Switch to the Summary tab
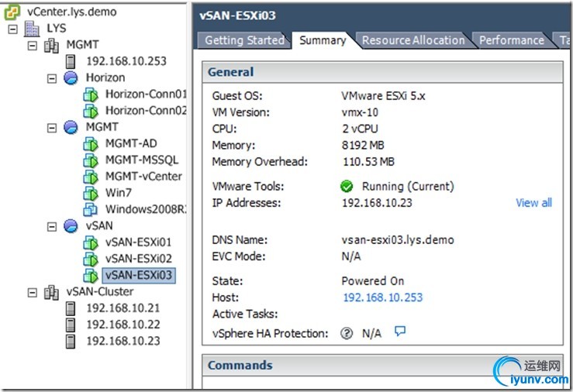Image resolution: width=573 pixels, height=392 pixels. coord(323,40)
